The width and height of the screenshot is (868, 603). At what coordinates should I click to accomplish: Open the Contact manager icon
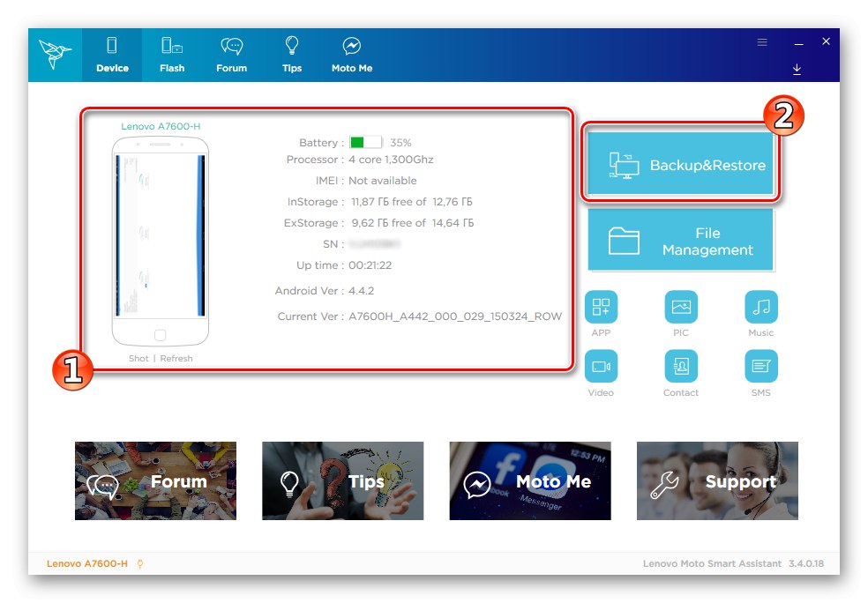point(681,366)
